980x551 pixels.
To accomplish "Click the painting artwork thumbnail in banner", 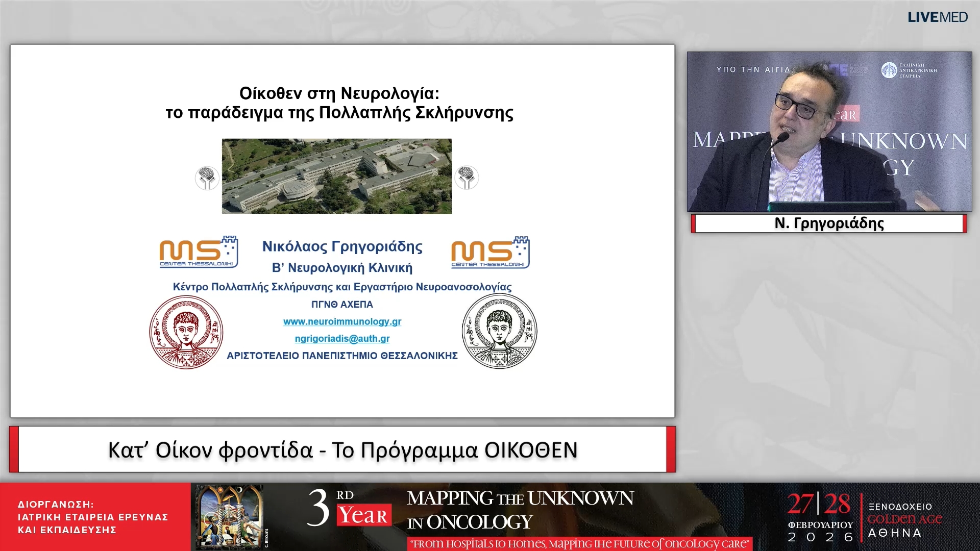I will click(x=230, y=516).
